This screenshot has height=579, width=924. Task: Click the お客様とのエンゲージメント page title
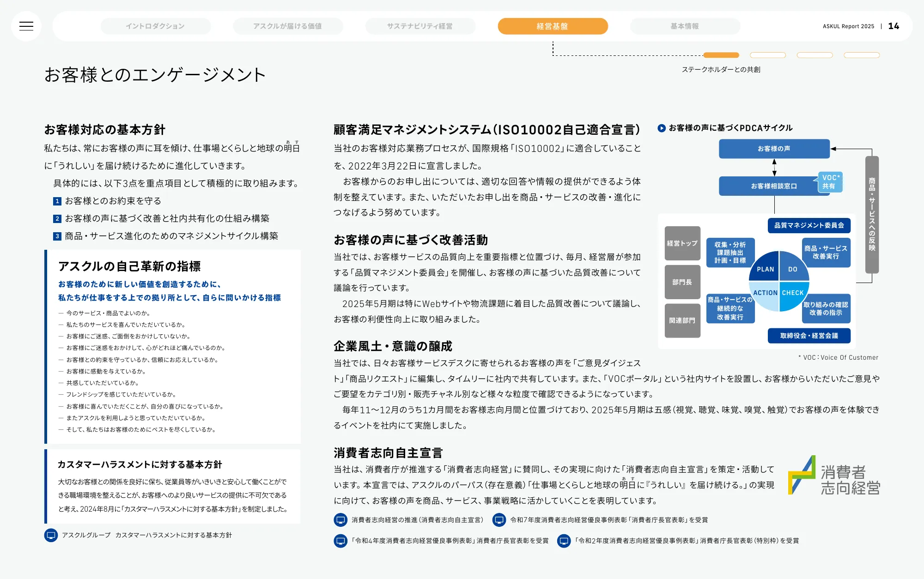click(x=155, y=75)
